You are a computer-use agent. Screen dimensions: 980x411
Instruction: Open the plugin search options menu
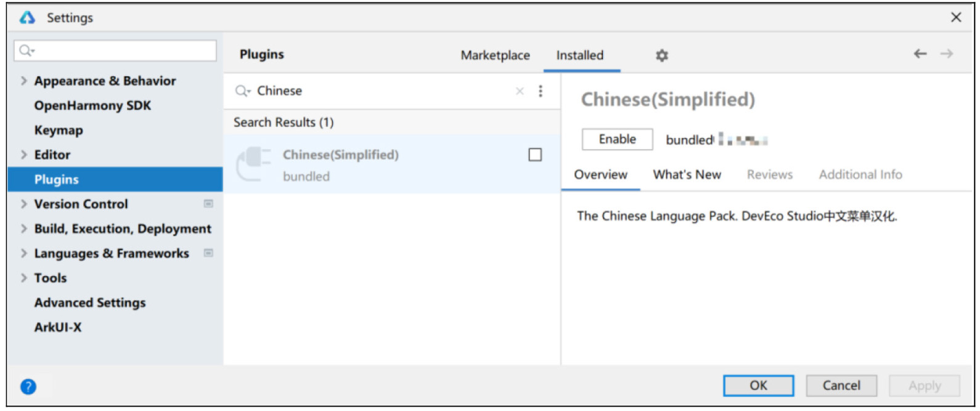541,91
